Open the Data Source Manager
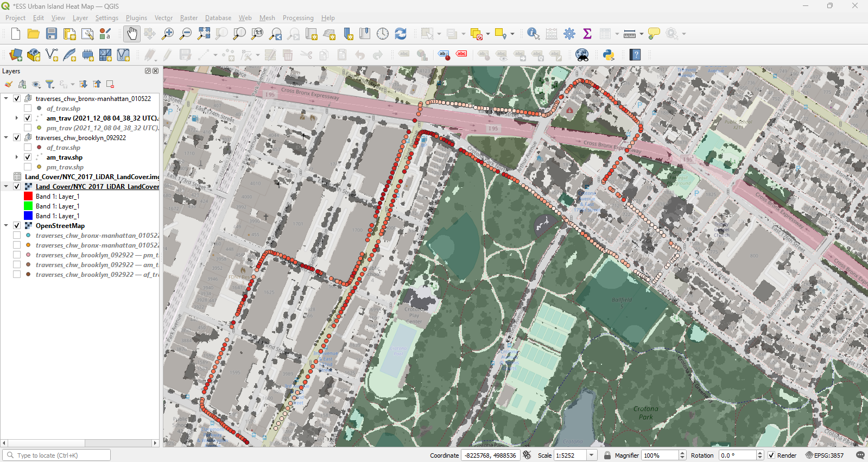Screen dimensions: 868x462 click(x=16, y=55)
